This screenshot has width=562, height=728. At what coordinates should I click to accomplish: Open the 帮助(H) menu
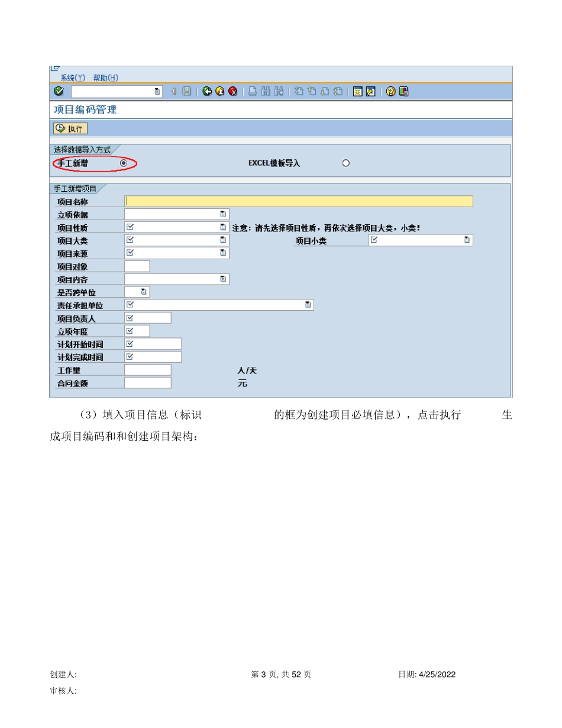[106, 78]
